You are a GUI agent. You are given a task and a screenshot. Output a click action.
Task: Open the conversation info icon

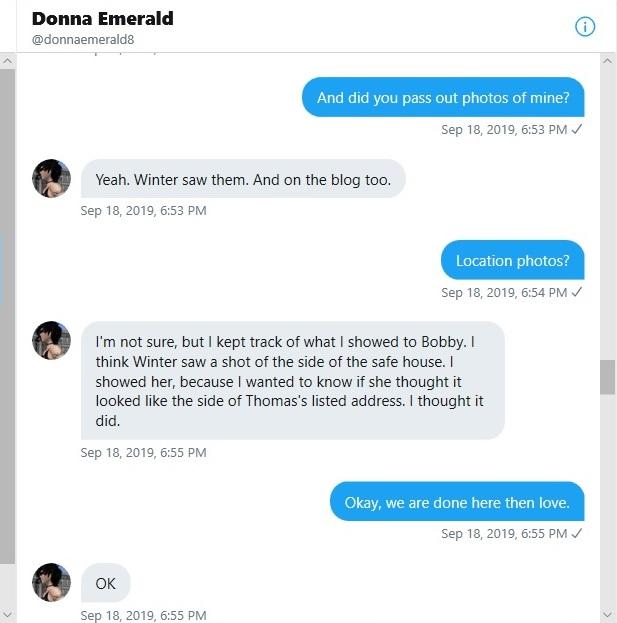(x=585, y=27)
